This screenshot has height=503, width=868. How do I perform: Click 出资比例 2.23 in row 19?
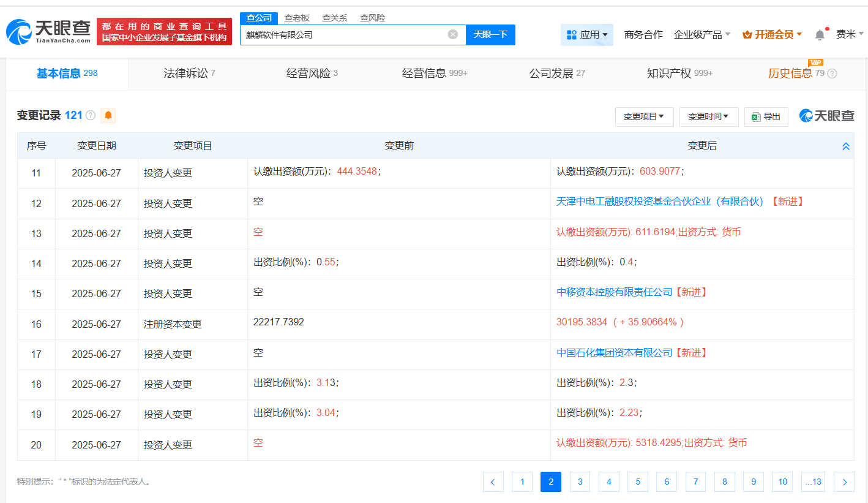coord(599,412)
